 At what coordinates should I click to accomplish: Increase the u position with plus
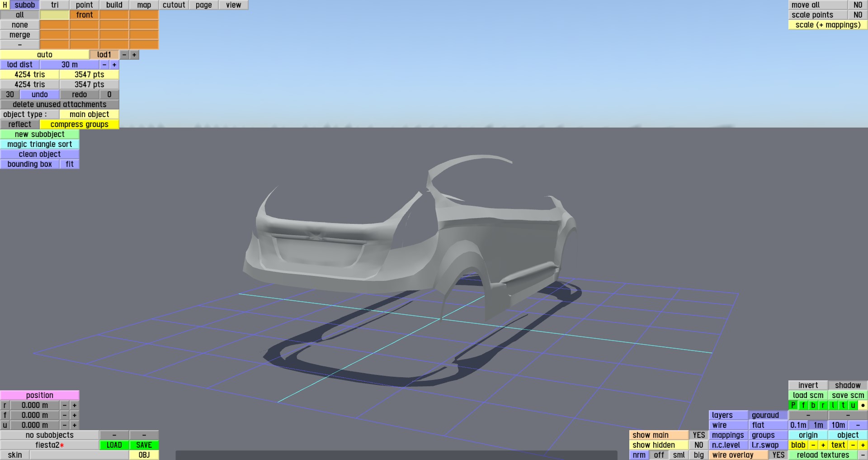pyautogui.click(x=75, y=425)
